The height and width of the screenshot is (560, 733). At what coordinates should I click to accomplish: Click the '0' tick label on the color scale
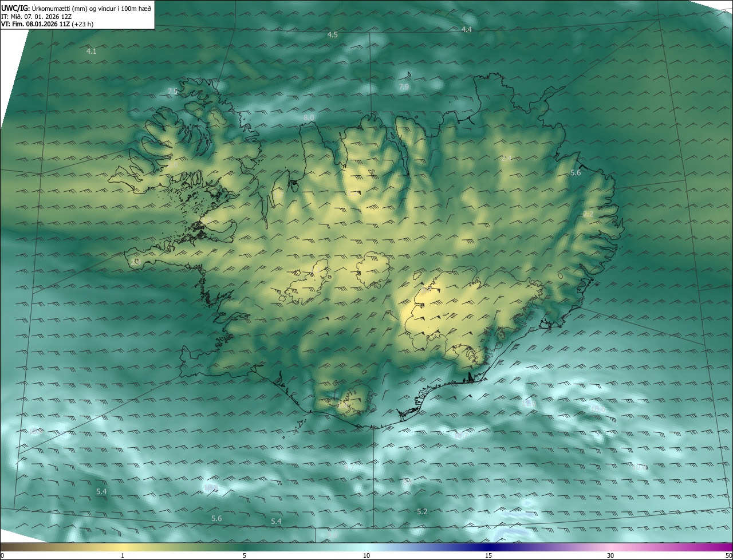(x=2, y=555)
